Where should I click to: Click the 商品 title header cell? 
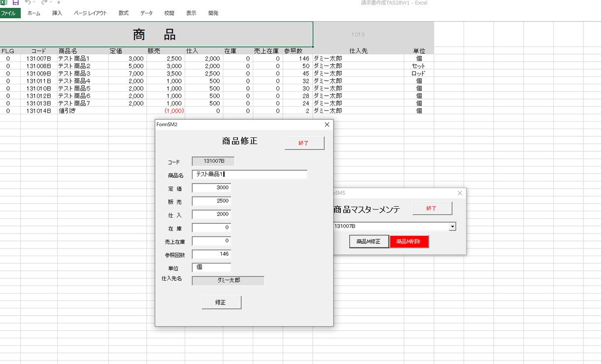click(x=156, y=34)
